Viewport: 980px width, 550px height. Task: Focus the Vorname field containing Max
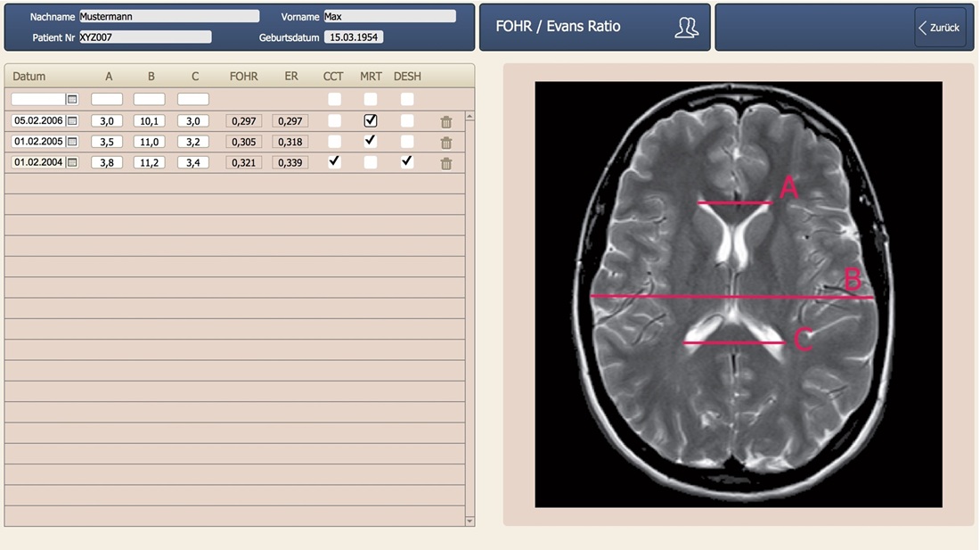[390, 16]
